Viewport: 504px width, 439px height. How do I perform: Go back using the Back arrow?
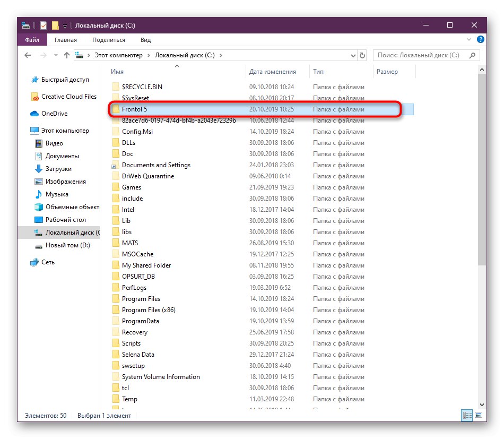(x=28, y=55)
